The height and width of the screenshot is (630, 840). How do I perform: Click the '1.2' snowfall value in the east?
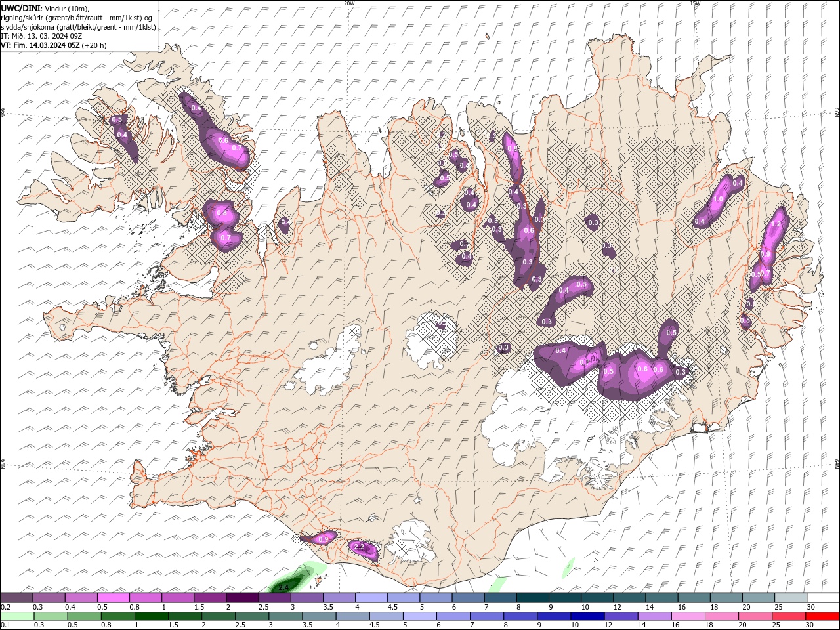pos(776,224)
